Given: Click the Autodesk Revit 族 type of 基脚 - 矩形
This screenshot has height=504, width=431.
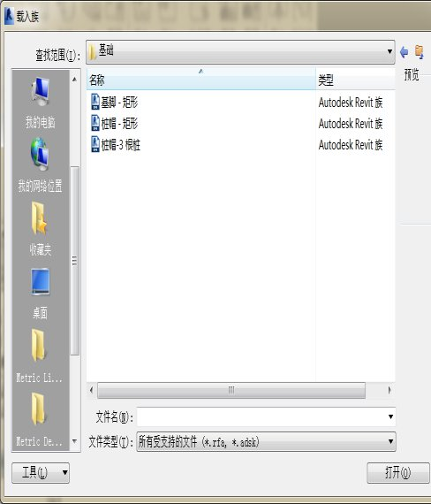Looking at the screenshot, I should tap(351, 103).
